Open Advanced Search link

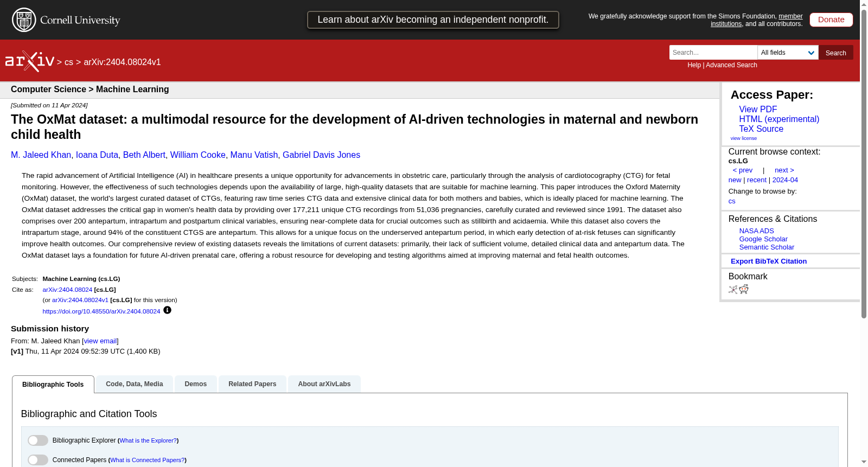(x=731, y=65)
